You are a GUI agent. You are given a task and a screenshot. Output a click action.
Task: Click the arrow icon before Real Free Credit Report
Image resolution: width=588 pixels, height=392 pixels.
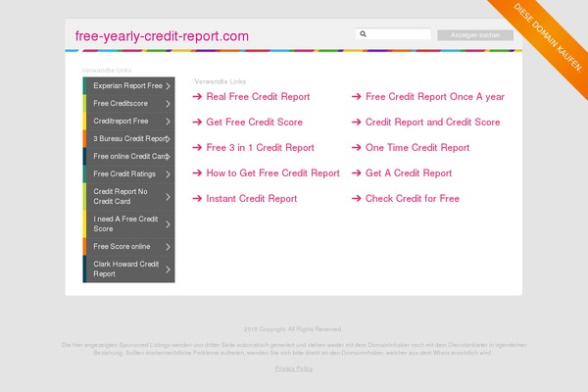pyautogui.click(x=197, y=97)
